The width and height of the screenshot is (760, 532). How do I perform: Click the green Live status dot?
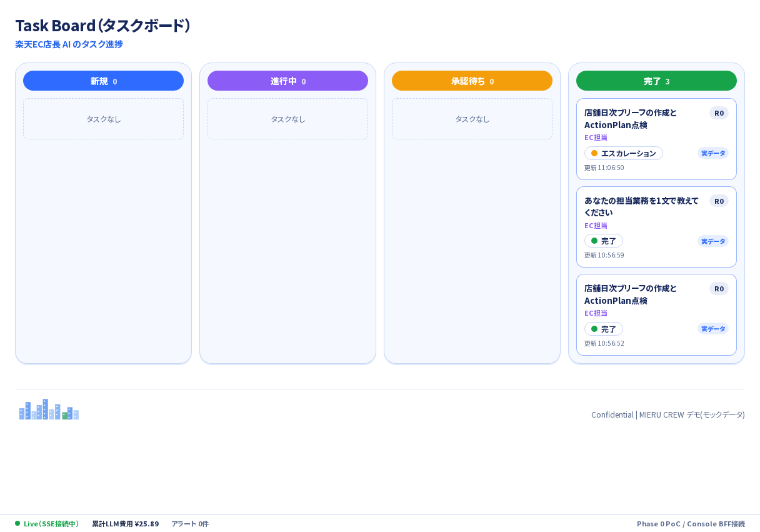pyautogui.click(x=17, y=523)
